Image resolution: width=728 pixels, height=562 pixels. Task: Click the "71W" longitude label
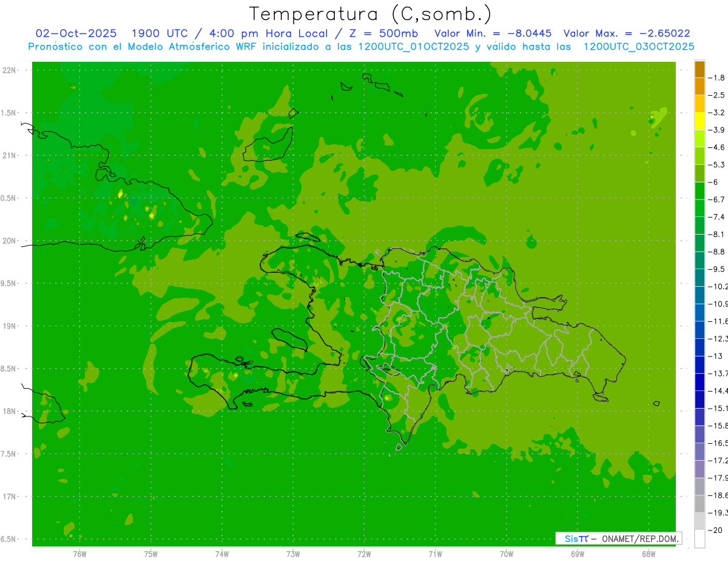pyautogui.click(x=435, y=554)
